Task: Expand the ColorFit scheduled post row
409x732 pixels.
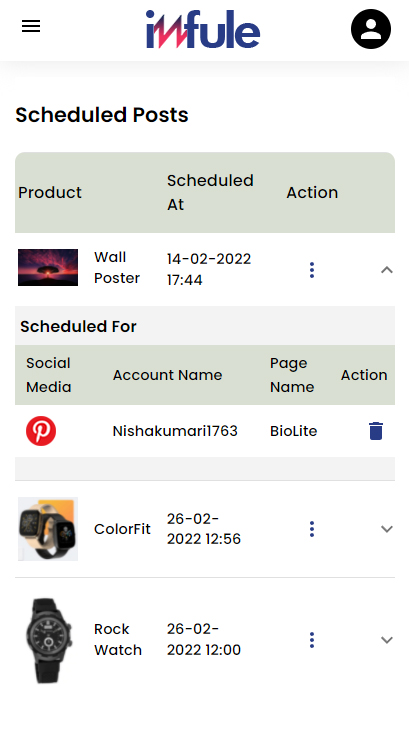Action: 387,529
